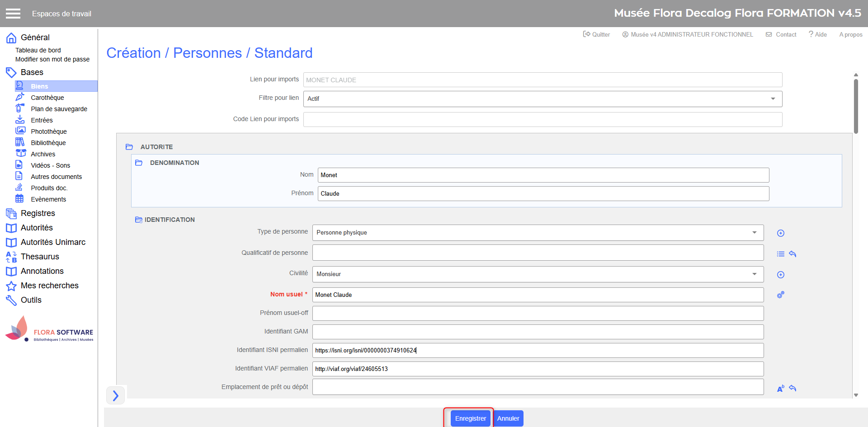Collapse the AUTORITE section folder
Screen dimensions: 868x427
[129, 147]
